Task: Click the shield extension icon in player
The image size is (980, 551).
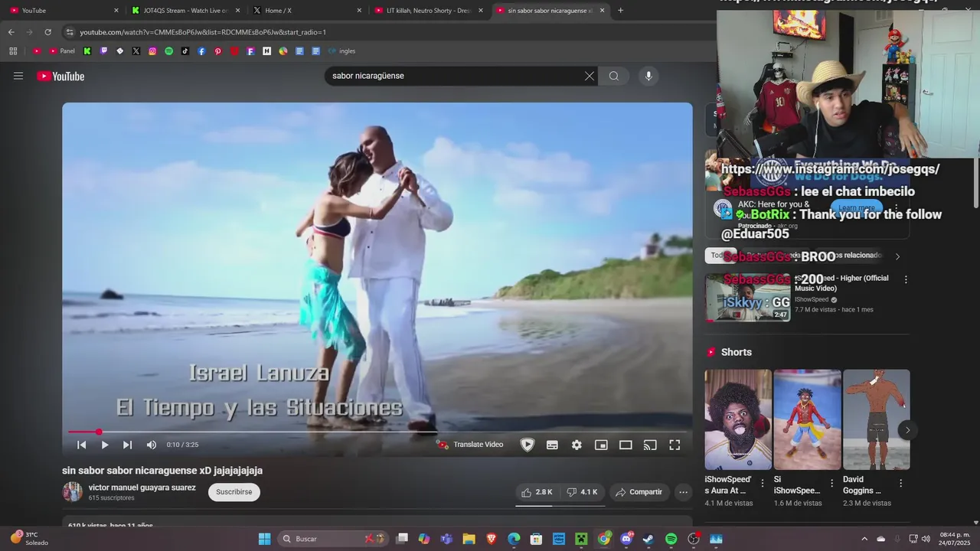Action: tap(527, 445)
